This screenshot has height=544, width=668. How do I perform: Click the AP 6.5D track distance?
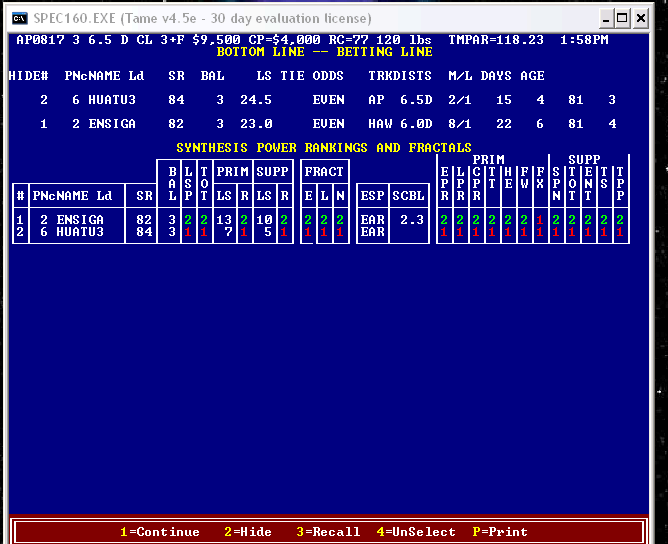(x=400, y=100)
